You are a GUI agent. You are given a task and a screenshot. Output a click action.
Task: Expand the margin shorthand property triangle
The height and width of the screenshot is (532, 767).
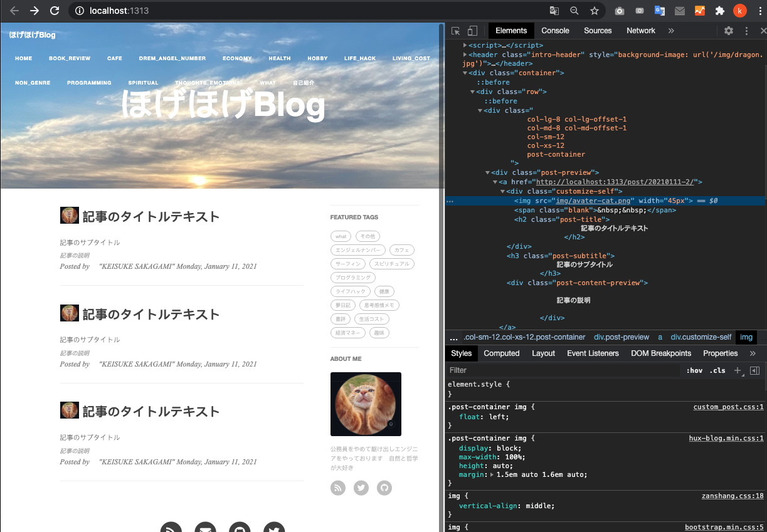492,474
